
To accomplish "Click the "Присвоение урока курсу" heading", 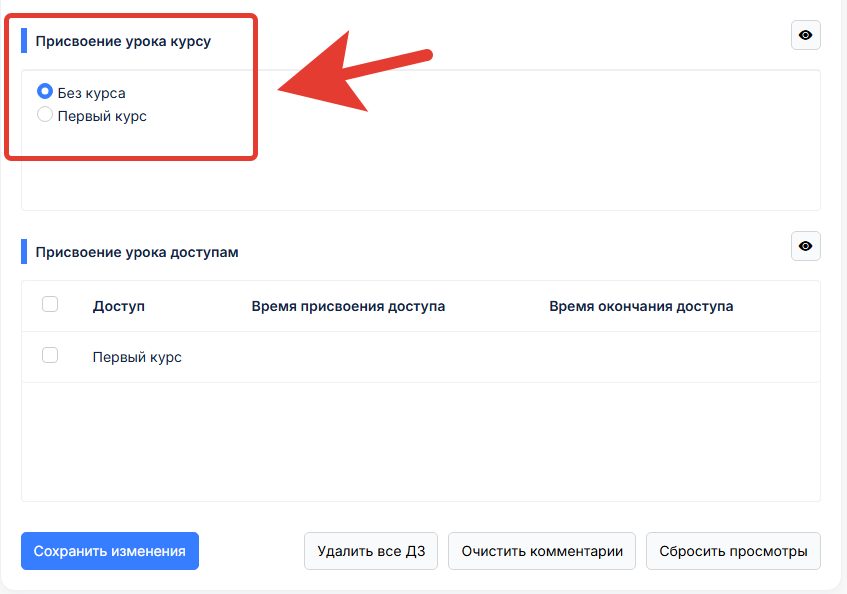I will tap(123, 42).
